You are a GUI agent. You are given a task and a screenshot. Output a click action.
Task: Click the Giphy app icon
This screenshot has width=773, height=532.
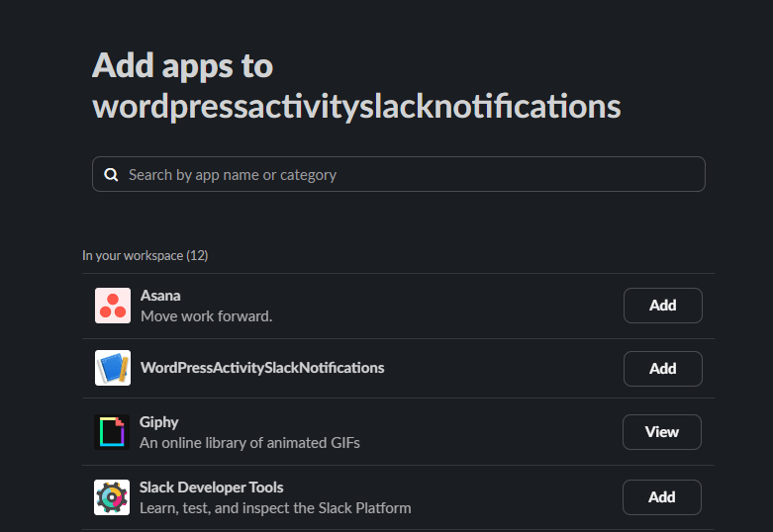pos(112,432)
